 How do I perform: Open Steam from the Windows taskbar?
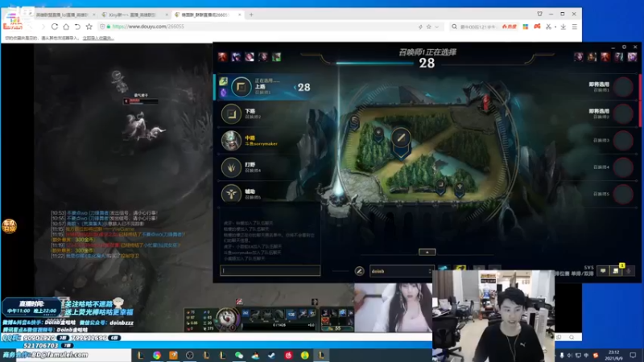pos(272,356)
